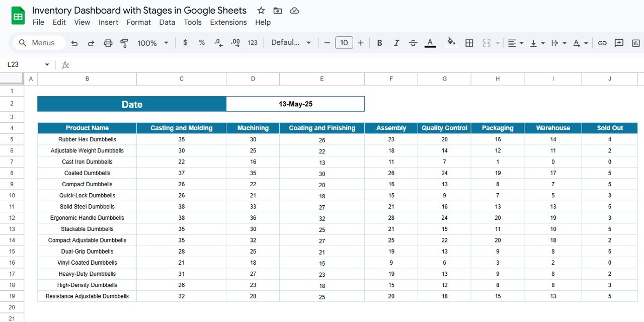The image size is (644, 322).
Task: Open the Format menu
Action: click(x=139, y=22)
